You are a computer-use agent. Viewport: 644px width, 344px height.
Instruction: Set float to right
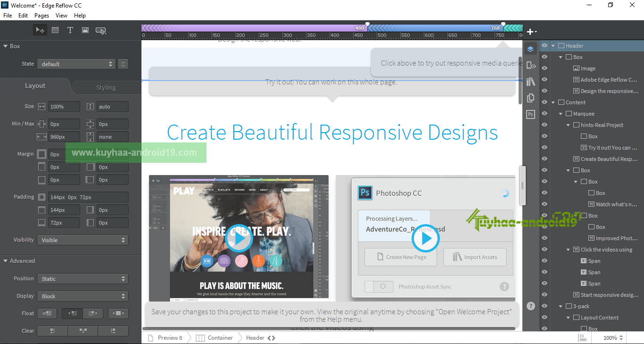click(x=93, y=313)
